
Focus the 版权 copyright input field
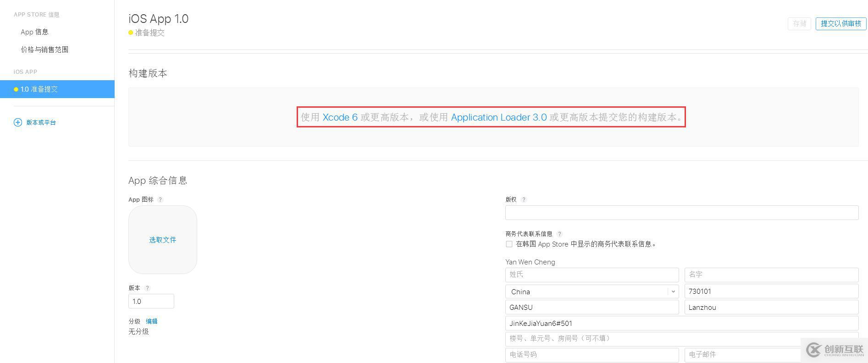tap(682, 213)
